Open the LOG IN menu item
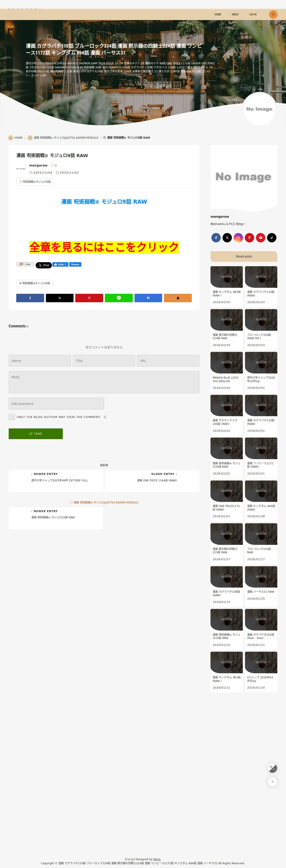Screen dimensions: 286x868 click(x=253, y=14)
